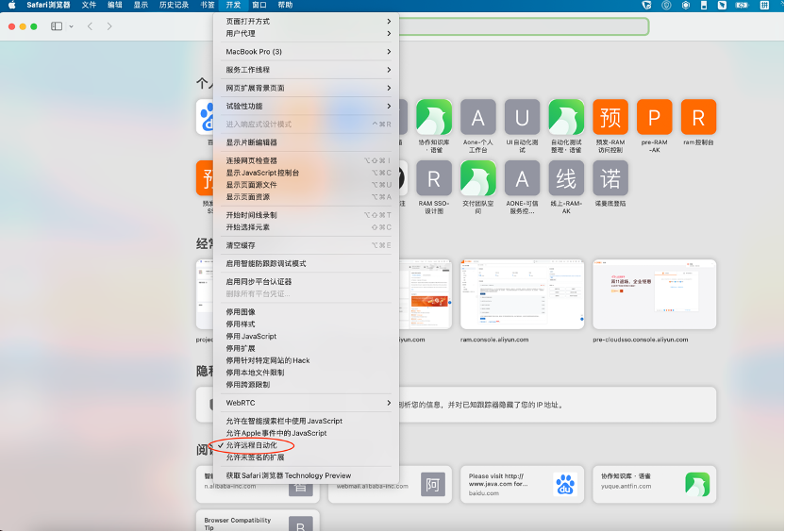Image resolution: width=785 pixels, height=532 pixels.
Task: Click the 拼 input method icon
Action: [764, 5]
